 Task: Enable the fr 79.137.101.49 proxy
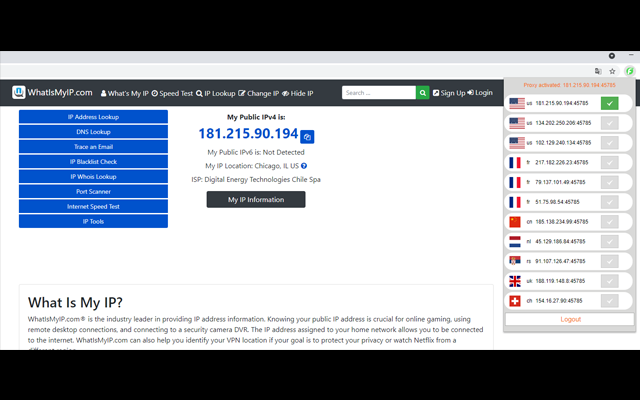(x=609, y=182)
